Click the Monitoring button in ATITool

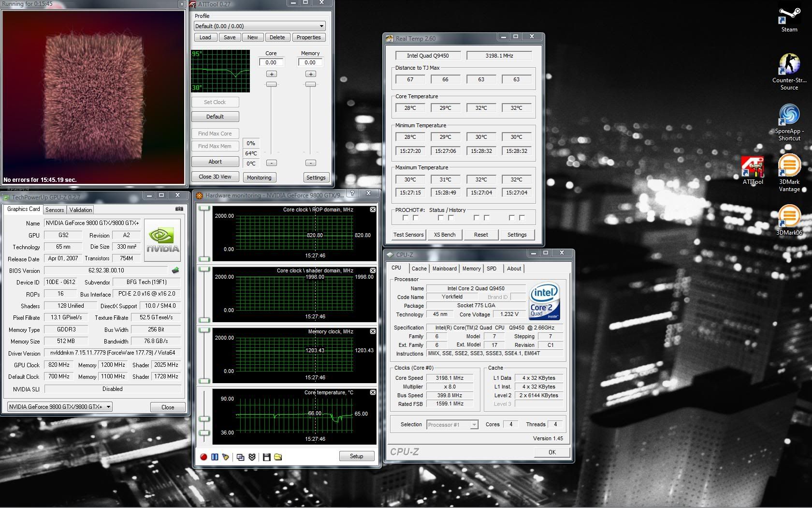[259, 178]
